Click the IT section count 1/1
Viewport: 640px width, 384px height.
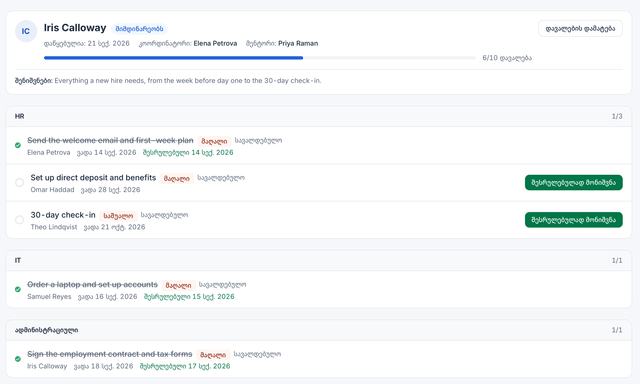pyautogui.click(x=617, y=260)
